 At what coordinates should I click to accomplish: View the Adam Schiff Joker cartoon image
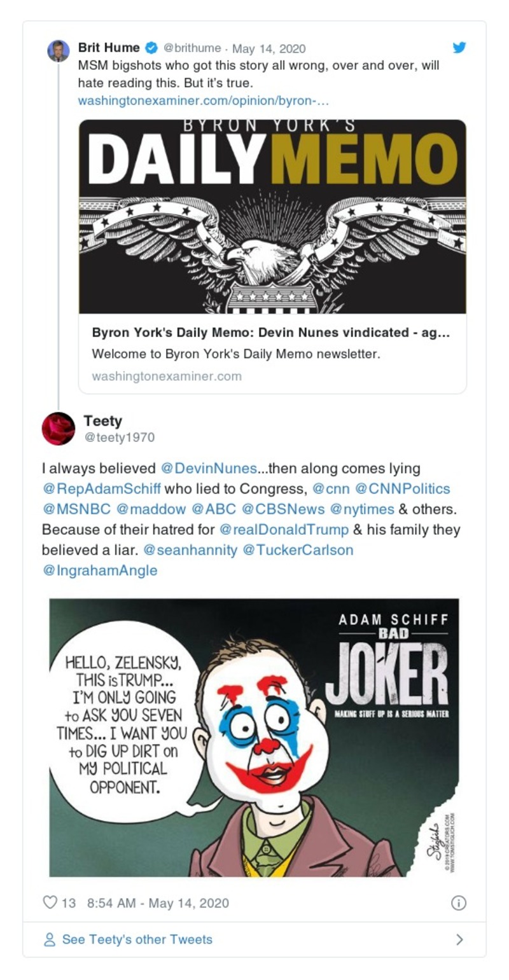click(254, 738)
